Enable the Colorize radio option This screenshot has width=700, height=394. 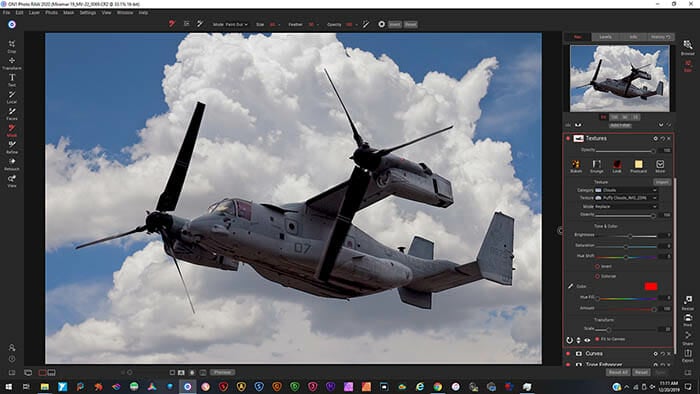click(x=597, y=276)
